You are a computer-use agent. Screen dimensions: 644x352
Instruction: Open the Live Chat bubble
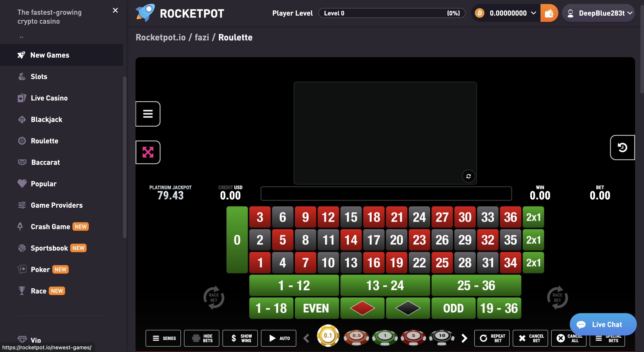[x=603, y=324]
